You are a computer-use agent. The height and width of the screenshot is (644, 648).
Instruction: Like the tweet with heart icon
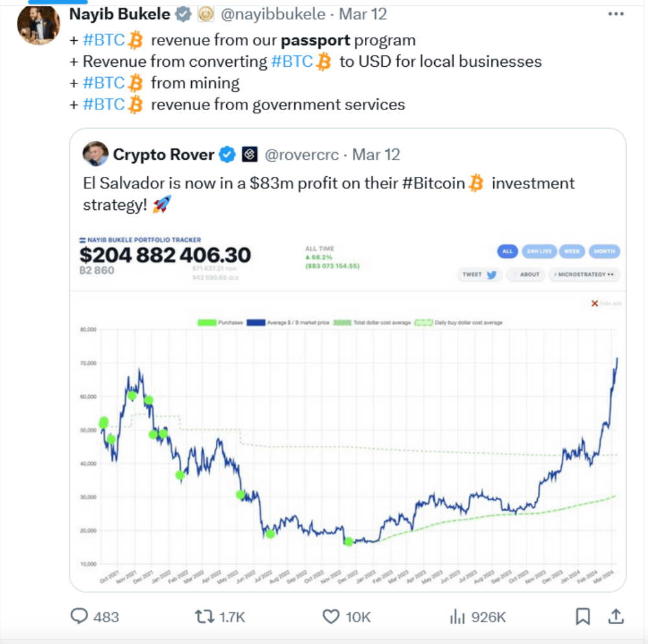(x=331, y=616)
